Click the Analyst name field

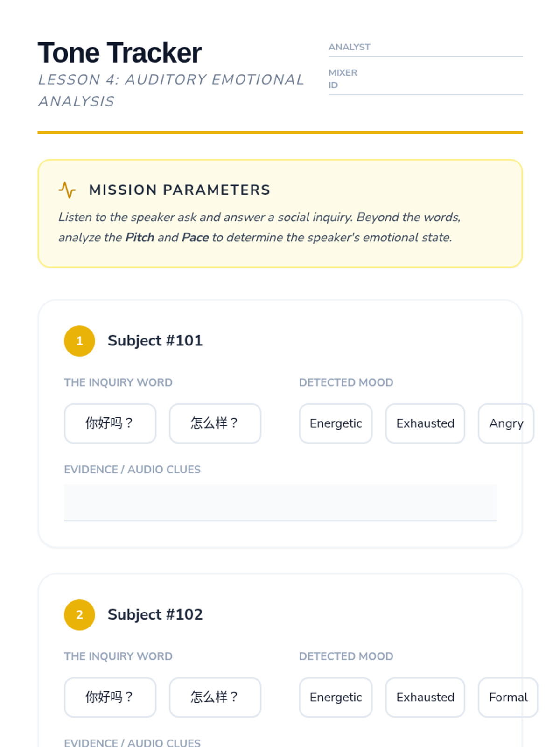[x=446, y=48]
